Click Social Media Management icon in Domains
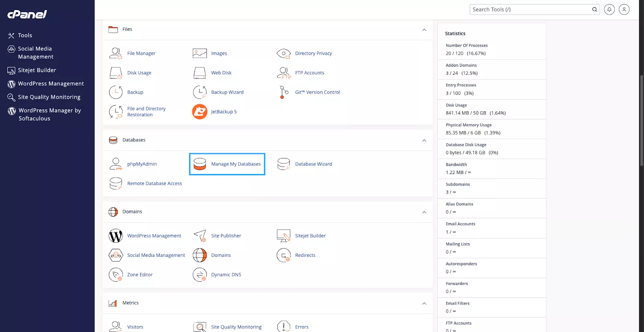Image resolution: width=644 pixels, height=332 pixels. (x=116, y=255)
